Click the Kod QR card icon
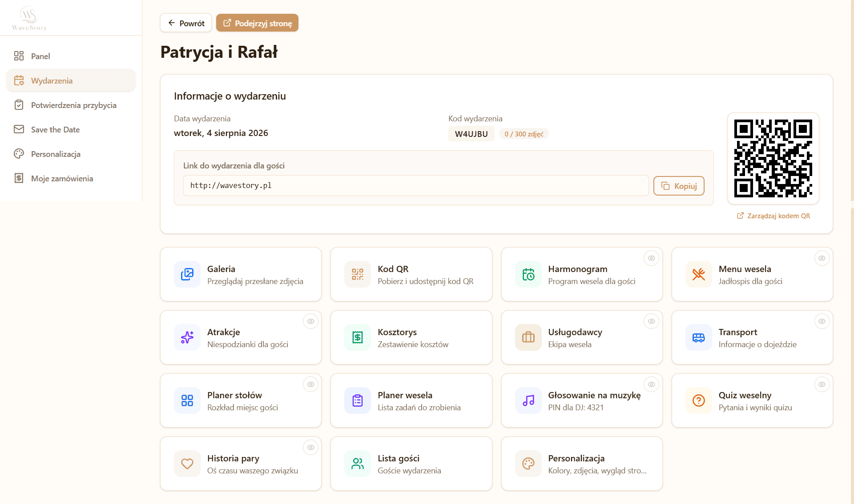Viewport: 854px width, 504px height. 358,274
